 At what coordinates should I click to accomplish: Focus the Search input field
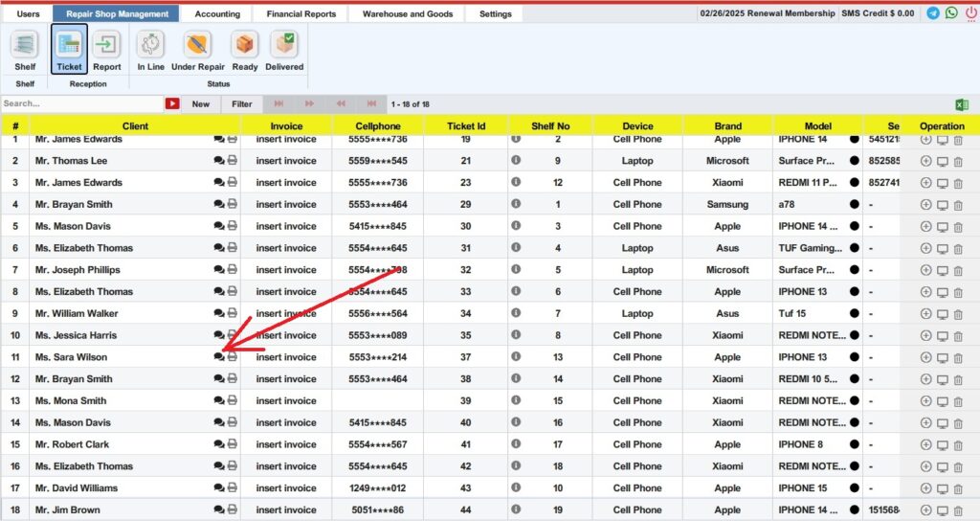82,103
